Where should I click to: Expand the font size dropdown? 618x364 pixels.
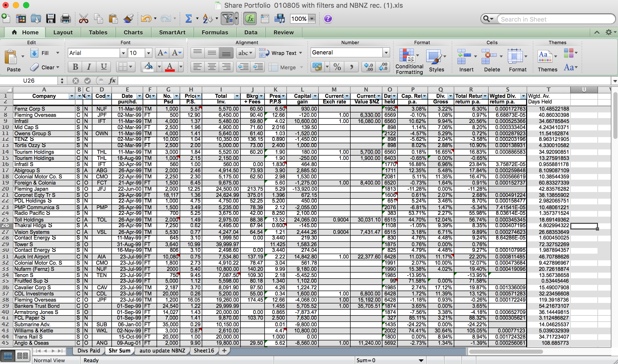(x=148, y=53)
